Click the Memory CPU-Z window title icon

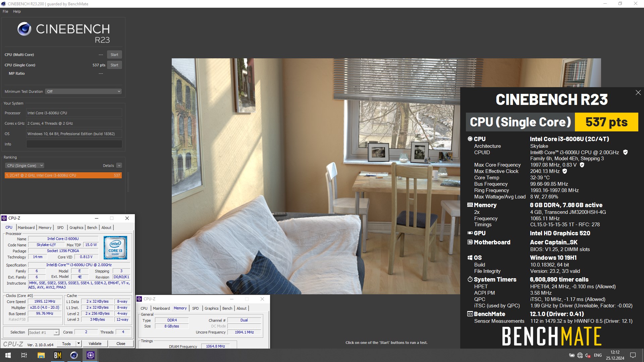coord(139,299)
